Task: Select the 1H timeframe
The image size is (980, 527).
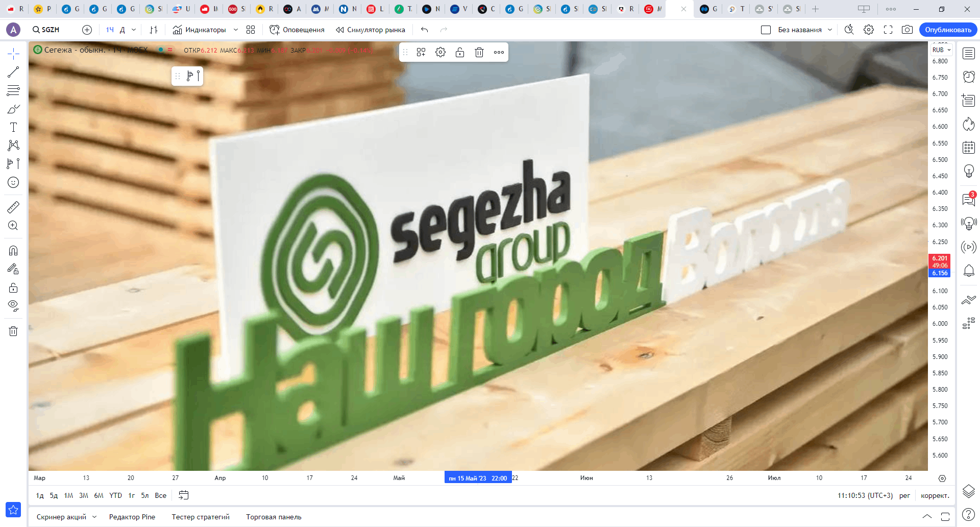Action: 110,30
